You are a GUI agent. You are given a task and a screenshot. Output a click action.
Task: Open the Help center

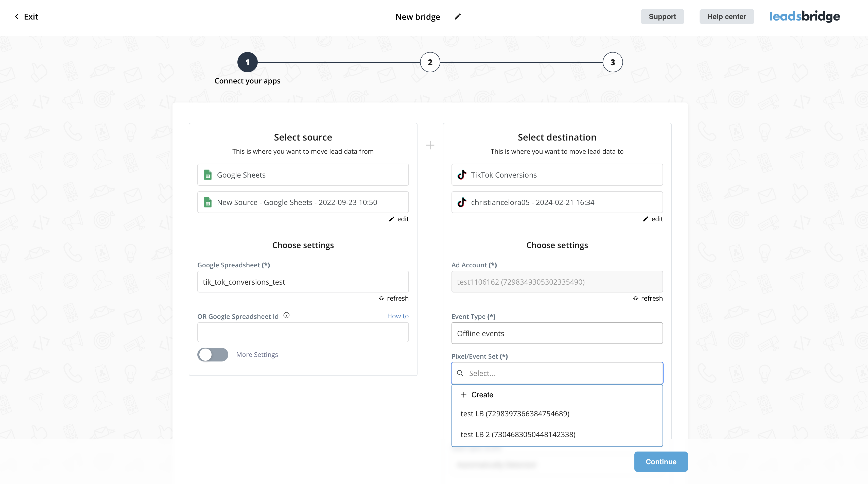tap(726, 16)
